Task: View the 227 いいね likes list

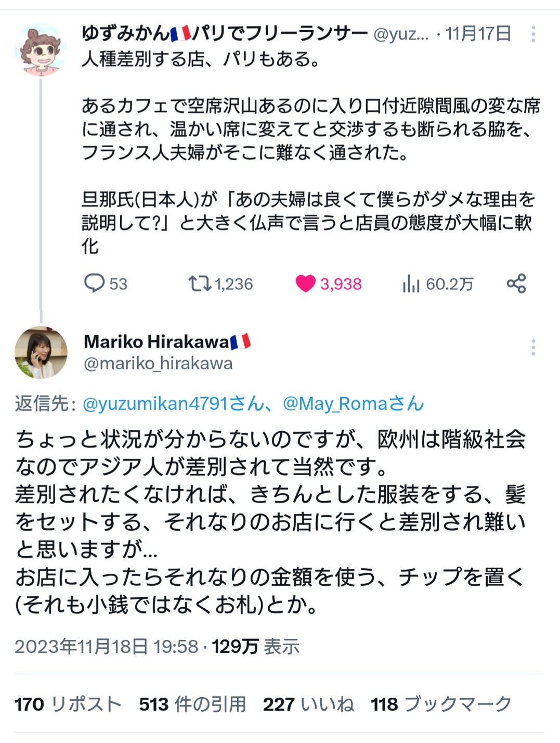Action: tap(308, 704)
